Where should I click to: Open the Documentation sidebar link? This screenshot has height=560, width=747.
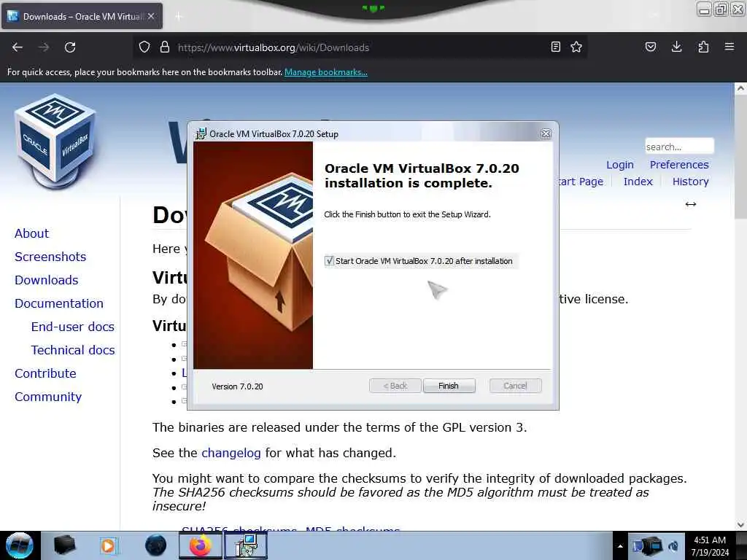[59, 303]
